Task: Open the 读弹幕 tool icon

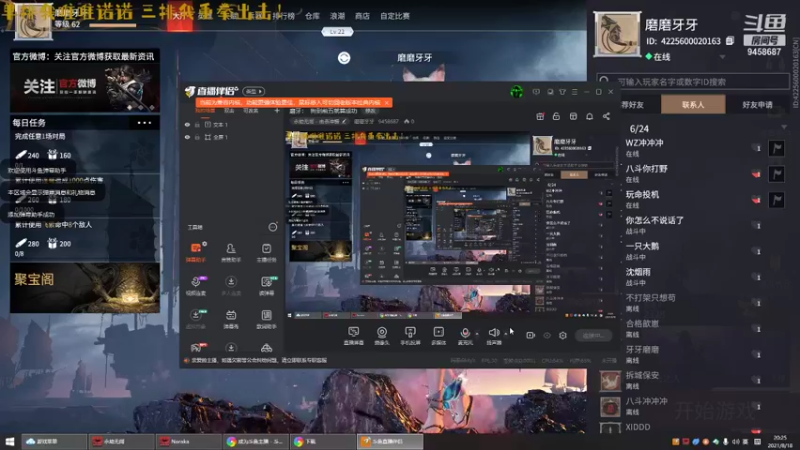Action: click(x=266, y=286)
